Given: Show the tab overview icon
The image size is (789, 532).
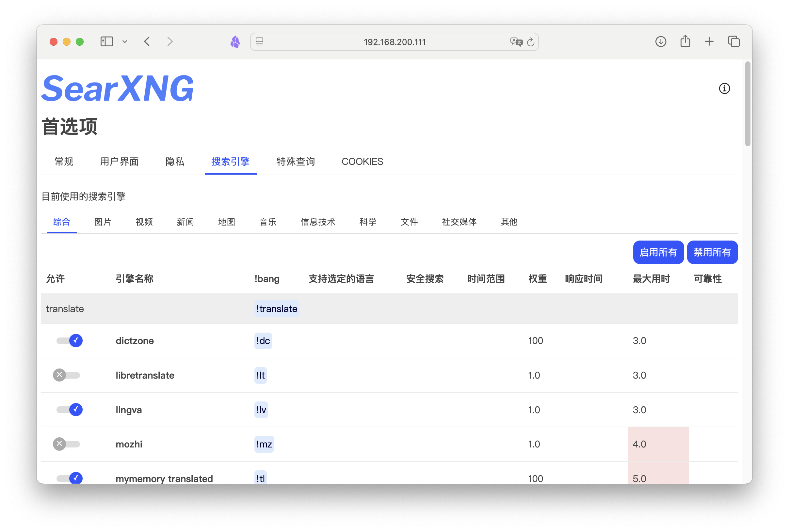Looking at the screenshot, I should click(734, 42).
